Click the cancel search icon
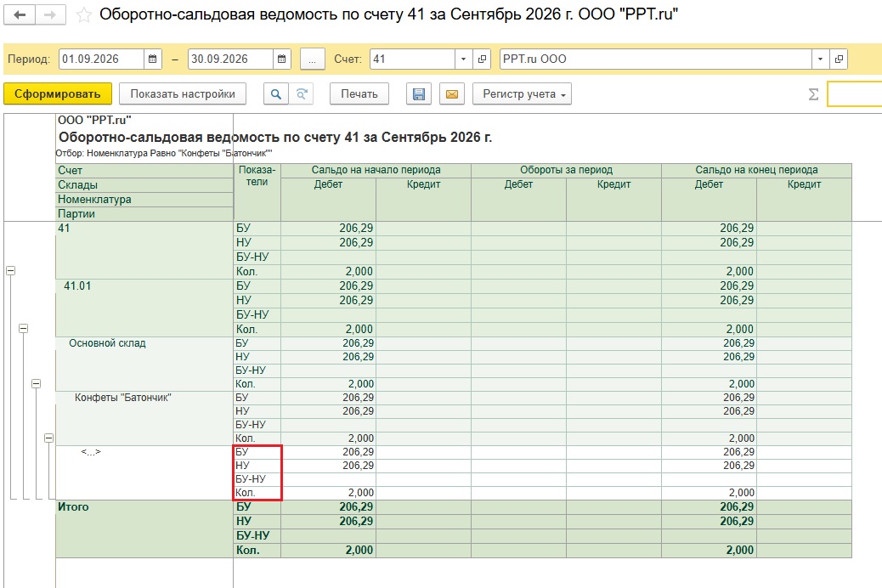 pos(302,94)
